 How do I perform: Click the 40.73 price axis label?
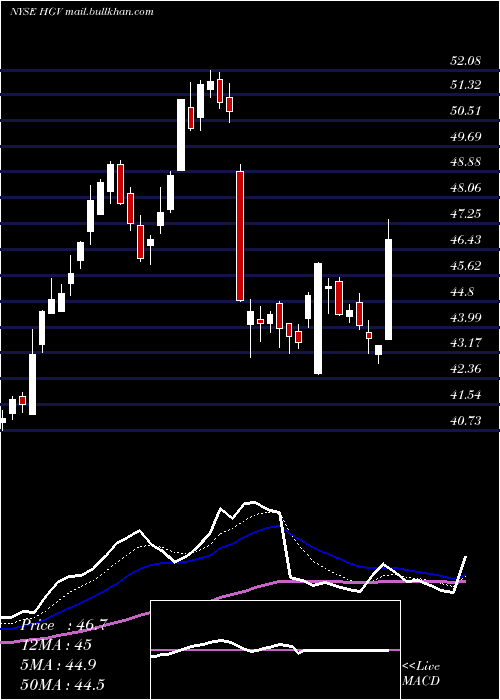coord(466,421)
